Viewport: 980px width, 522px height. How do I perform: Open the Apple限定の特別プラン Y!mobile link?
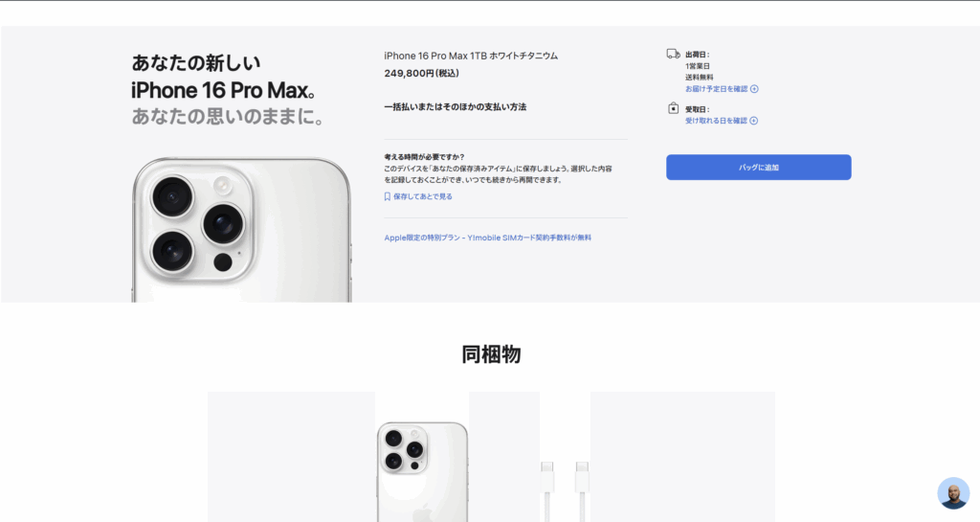pos(487,238)
